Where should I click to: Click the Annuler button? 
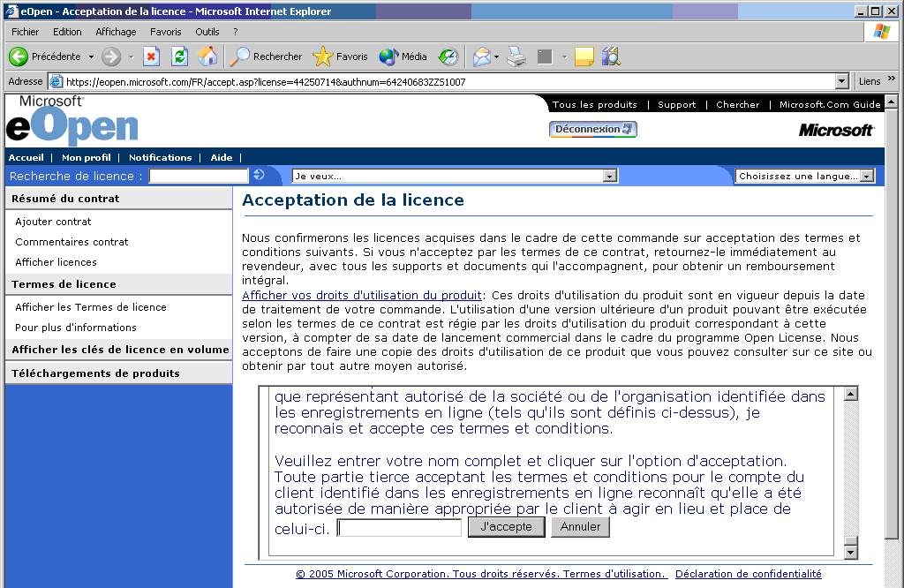tap(580, 526)
